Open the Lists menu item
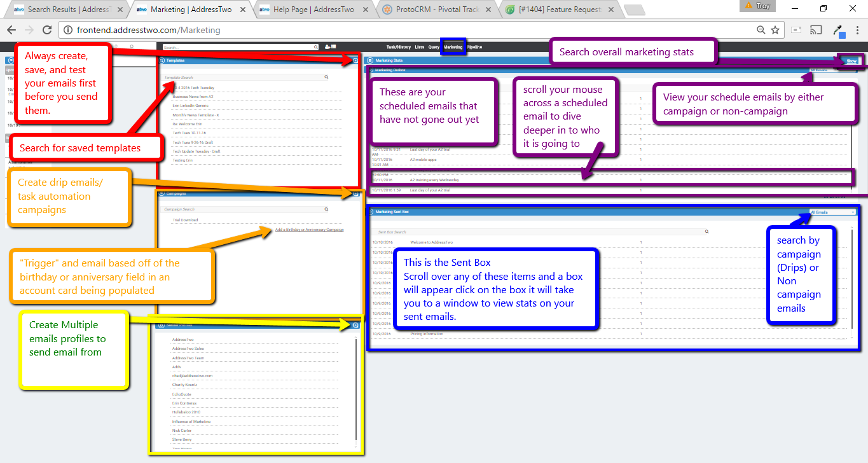This screenshot has height=463, width=868. click(420, 47)
